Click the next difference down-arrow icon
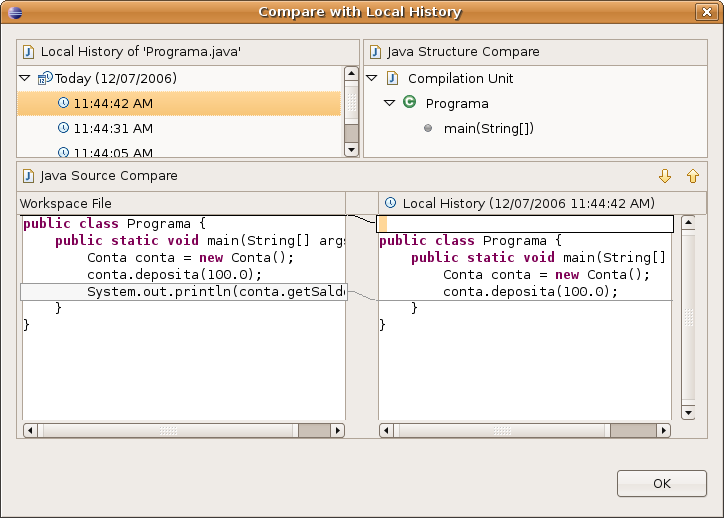Screen dimensions: 724x518 665,176
